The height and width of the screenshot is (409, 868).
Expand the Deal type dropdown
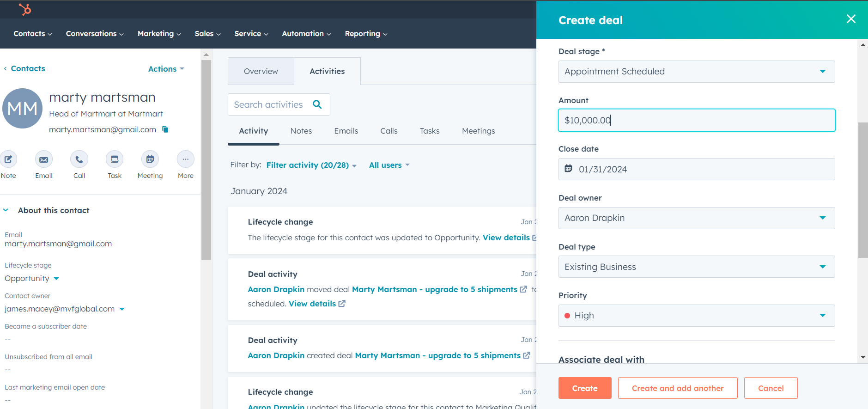(696, 267)
